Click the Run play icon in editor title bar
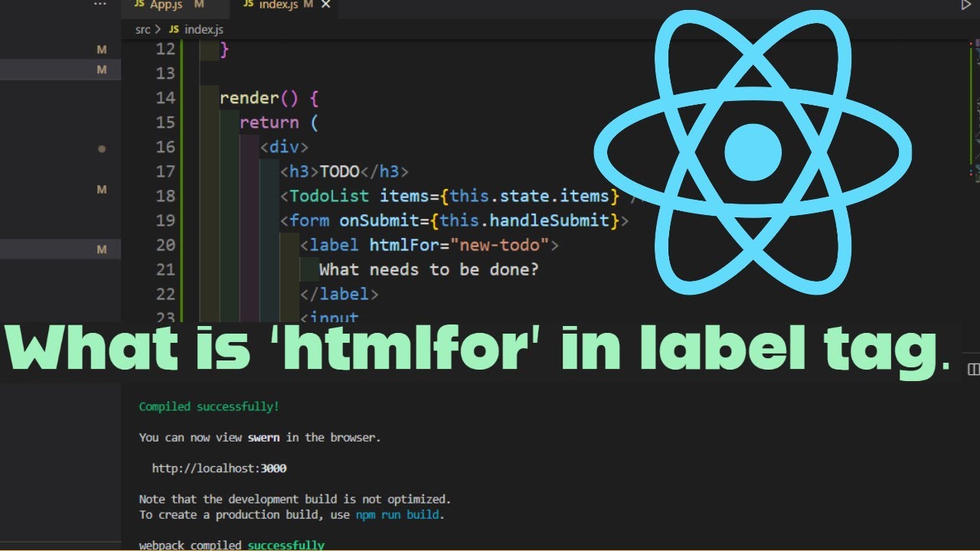This screenshot has height=551, width=980. (966, 5)
